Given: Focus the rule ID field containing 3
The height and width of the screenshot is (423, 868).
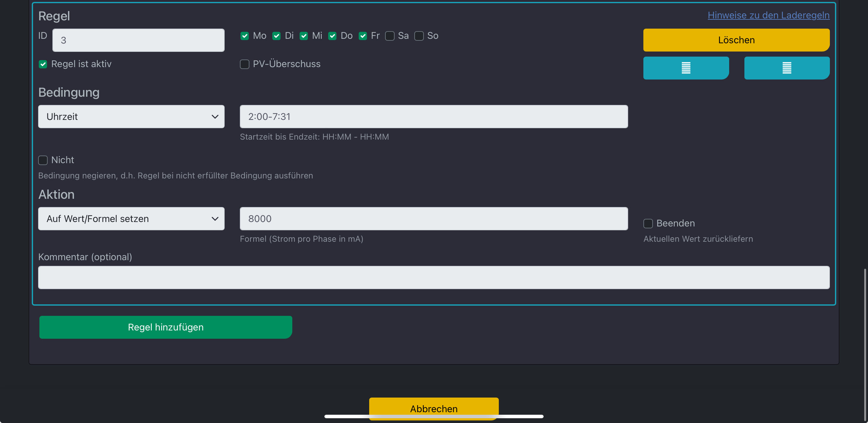Looking at the screenshot, I should 139,40.
